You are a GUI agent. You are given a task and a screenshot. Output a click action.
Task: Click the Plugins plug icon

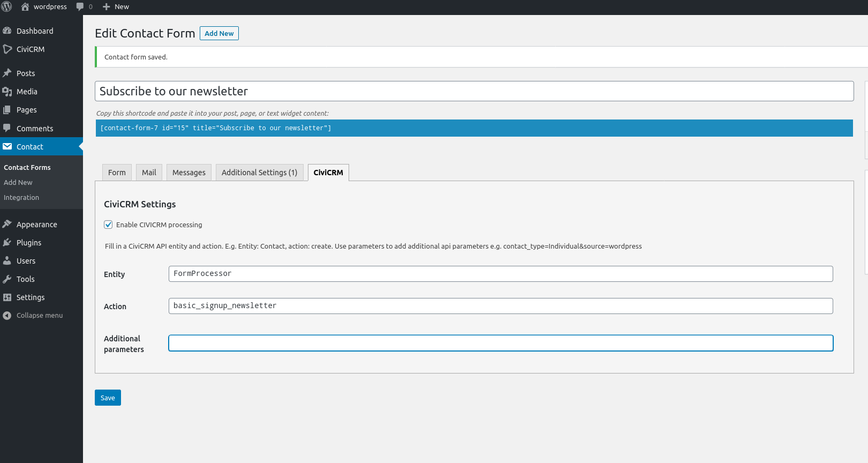pyautogui.click(x=7, y=243)
